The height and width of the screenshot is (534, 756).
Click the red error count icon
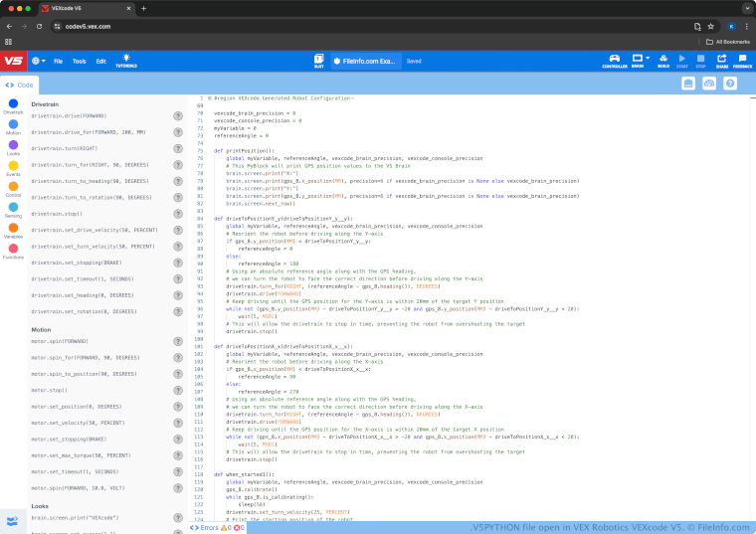237,528
